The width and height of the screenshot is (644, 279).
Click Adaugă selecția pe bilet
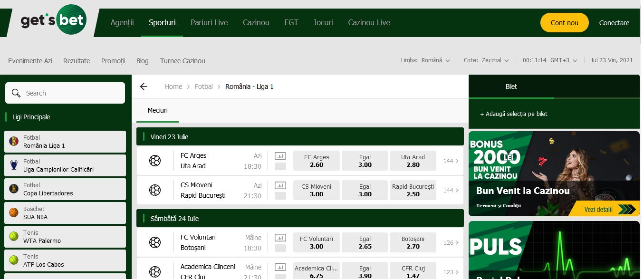coord(514,114)
